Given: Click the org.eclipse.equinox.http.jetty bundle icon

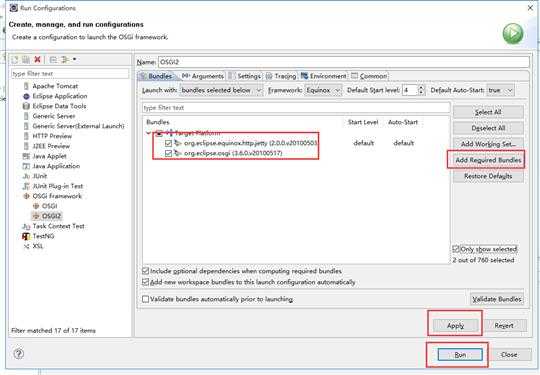Looking at the screenshot, I should pyautogui.click(x=178, y=143).
